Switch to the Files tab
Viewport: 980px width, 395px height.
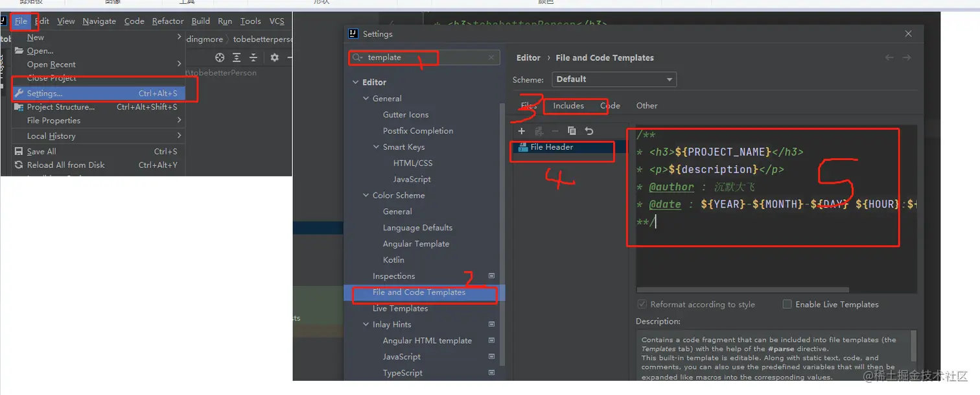coord(528,106)
